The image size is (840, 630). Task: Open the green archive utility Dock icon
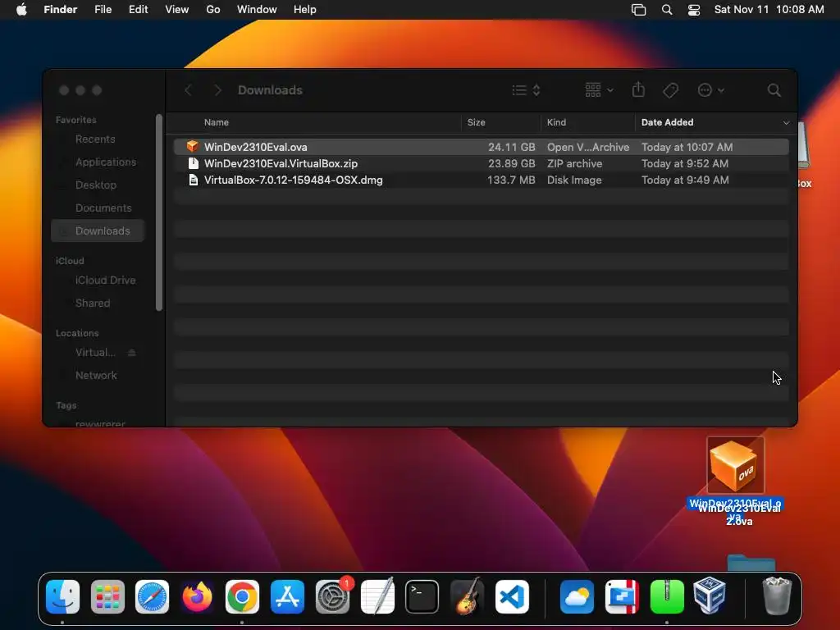pos(667,596)
